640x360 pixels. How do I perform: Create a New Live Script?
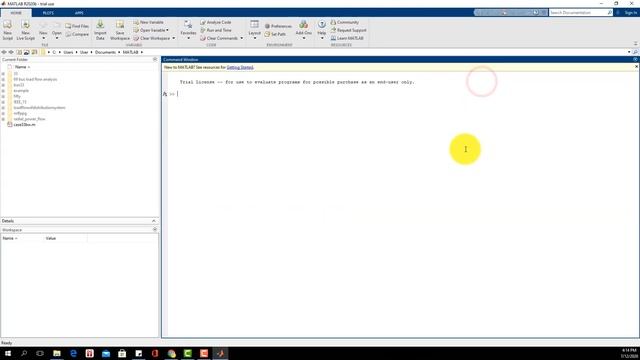pos(25,30)
